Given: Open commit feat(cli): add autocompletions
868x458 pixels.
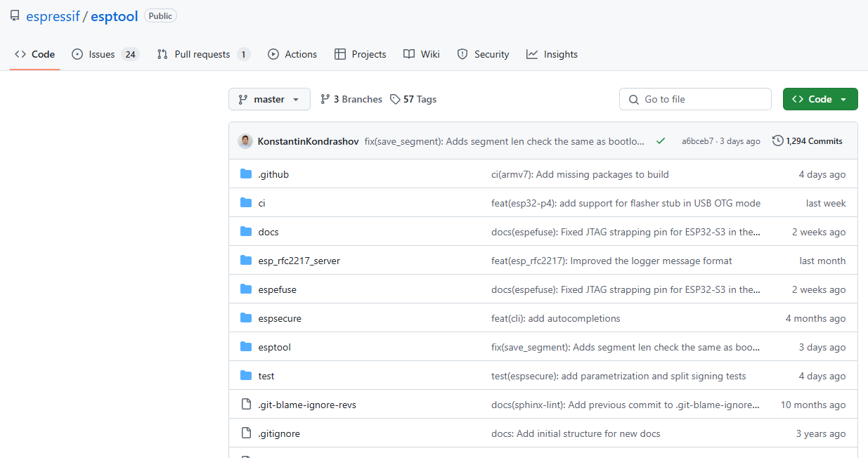Looking at the screenshot, I should tap(556, 318).
